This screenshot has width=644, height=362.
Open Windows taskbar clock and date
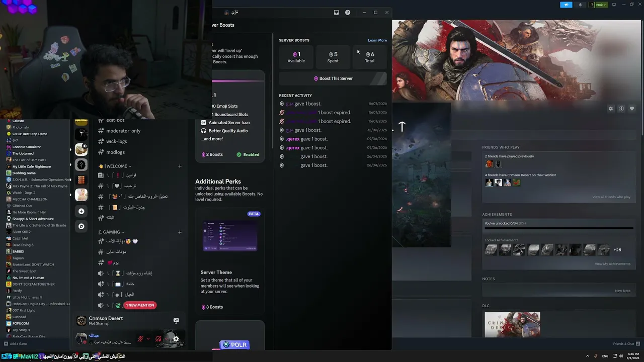[x=632, y=356]
